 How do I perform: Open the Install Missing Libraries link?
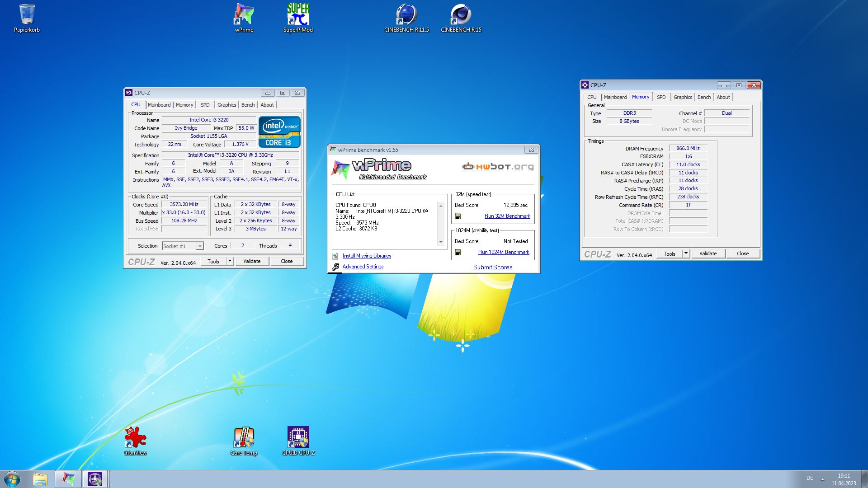[x=367, y=256]
